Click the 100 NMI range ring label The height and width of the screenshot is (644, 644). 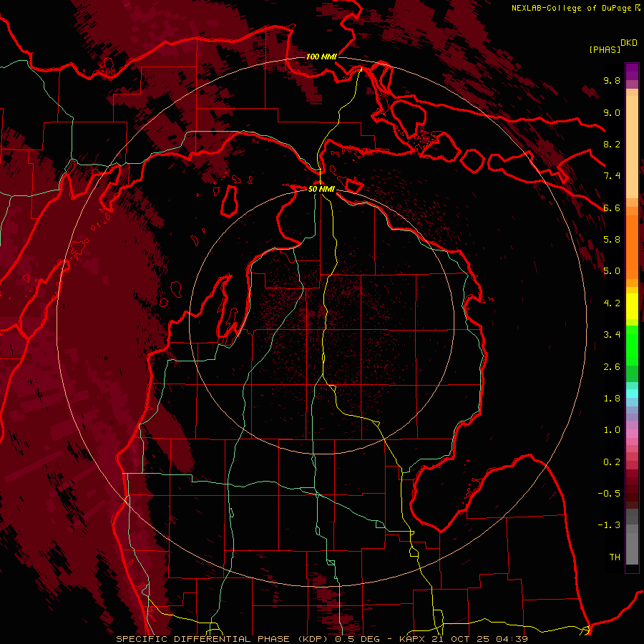coord(321,57)
